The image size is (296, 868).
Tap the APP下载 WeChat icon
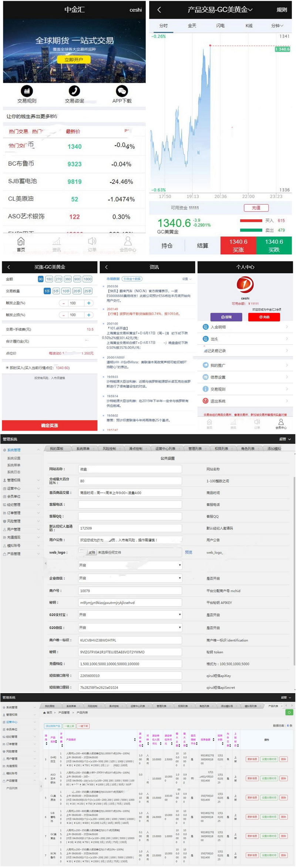122,91
